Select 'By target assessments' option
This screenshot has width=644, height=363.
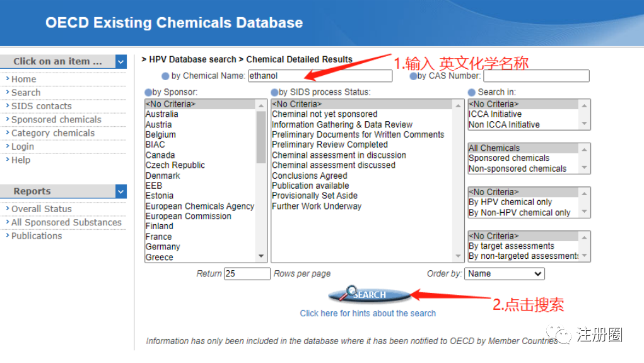[x=512, y=246]
